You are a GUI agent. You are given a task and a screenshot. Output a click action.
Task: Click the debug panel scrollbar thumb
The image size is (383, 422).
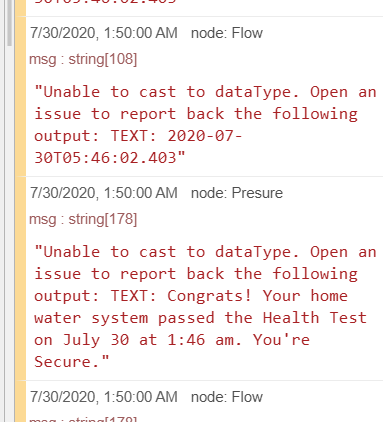pos(9,23)
